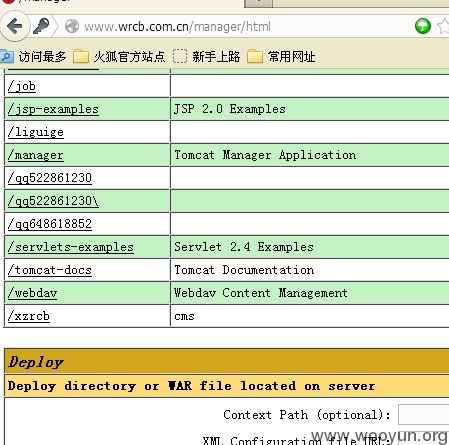Open the /servlets-examples application link

71,247
